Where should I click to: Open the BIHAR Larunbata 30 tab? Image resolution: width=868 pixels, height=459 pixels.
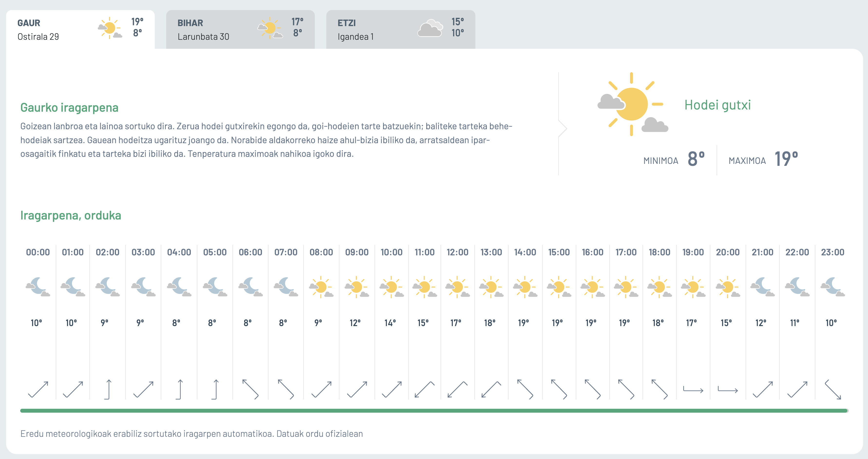[240, 30]
